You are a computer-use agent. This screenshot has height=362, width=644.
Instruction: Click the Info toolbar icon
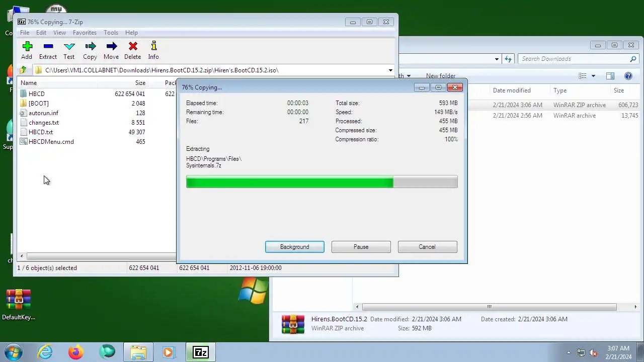click(x=153, y=47)
